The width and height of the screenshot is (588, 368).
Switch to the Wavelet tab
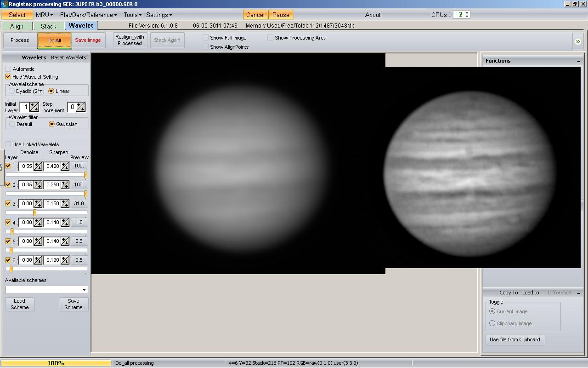click(x=81, y=26)
